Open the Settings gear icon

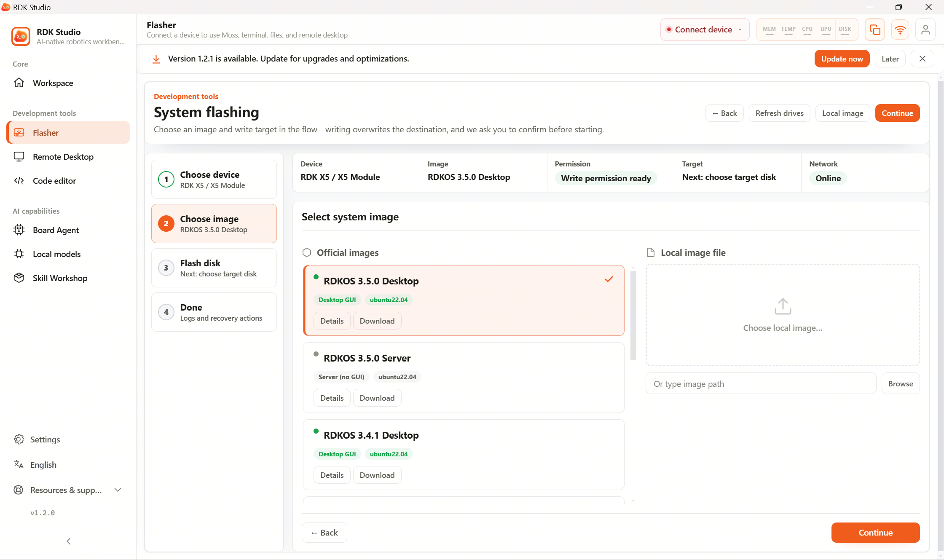click(x=19, y=439)
